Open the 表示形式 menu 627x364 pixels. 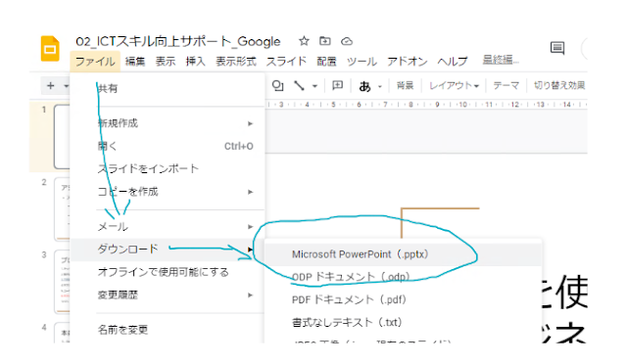click(236, 61)
